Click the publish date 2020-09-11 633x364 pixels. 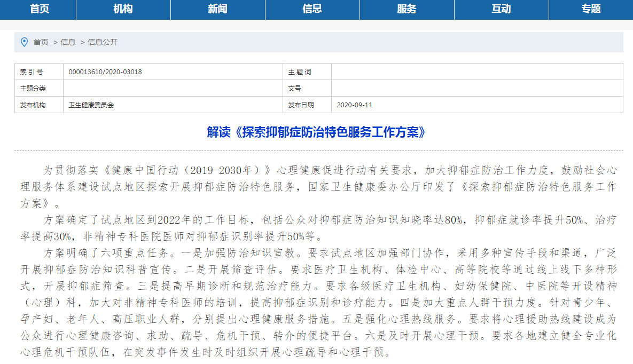(x=355, y=105)
